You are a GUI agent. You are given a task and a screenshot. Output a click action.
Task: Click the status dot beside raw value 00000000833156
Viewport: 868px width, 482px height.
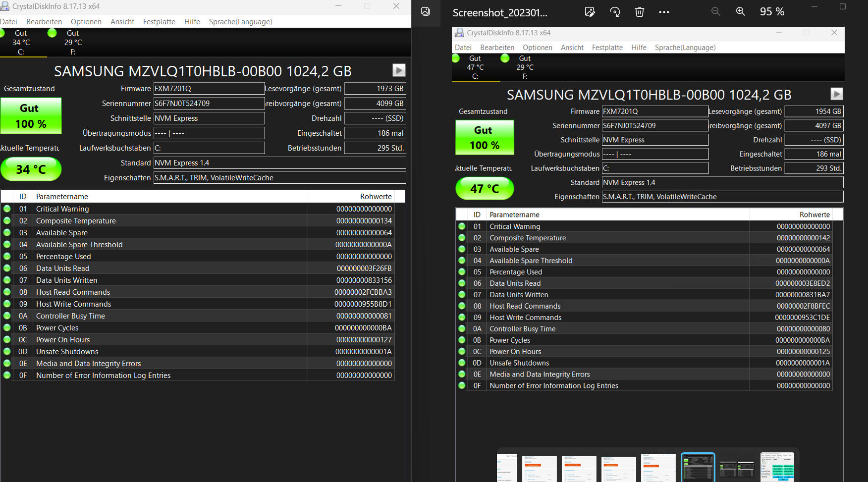[x=7, y=280]
